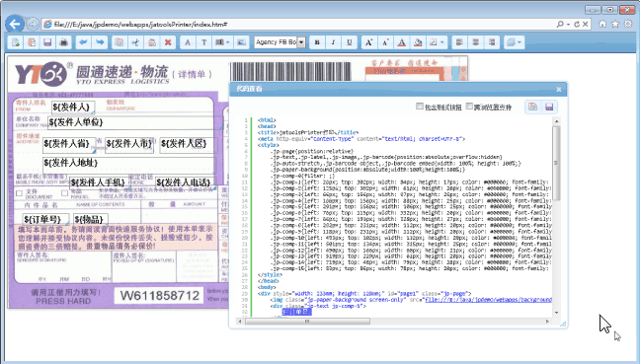Refresh the browser page
Viewport: 640px width, 364px height.
[577, 25]
